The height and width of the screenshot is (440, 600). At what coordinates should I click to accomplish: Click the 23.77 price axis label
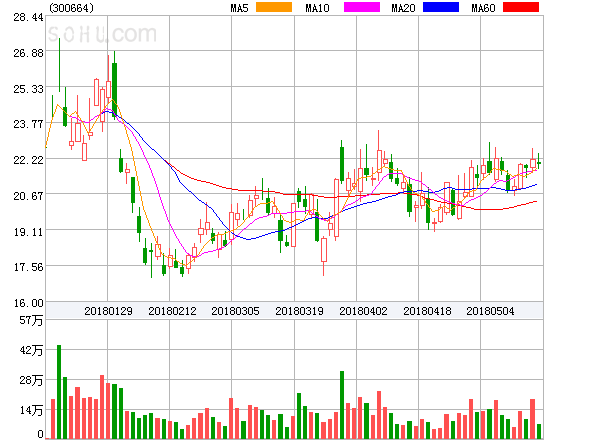click(28, 124)
